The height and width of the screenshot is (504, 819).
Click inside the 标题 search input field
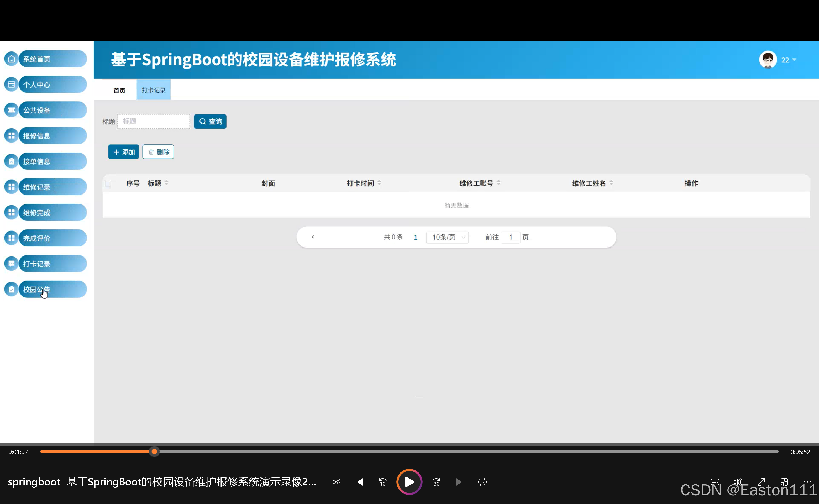pos(153,121)
